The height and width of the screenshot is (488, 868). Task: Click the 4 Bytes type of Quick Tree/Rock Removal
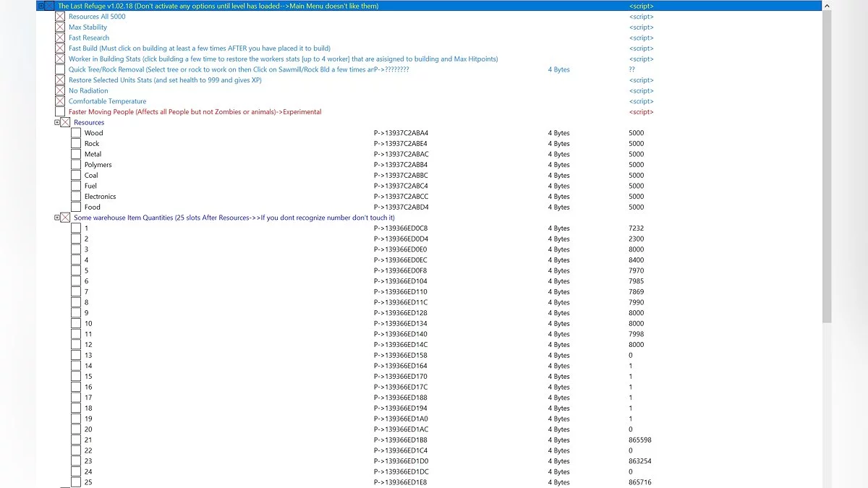coord(559,69)
